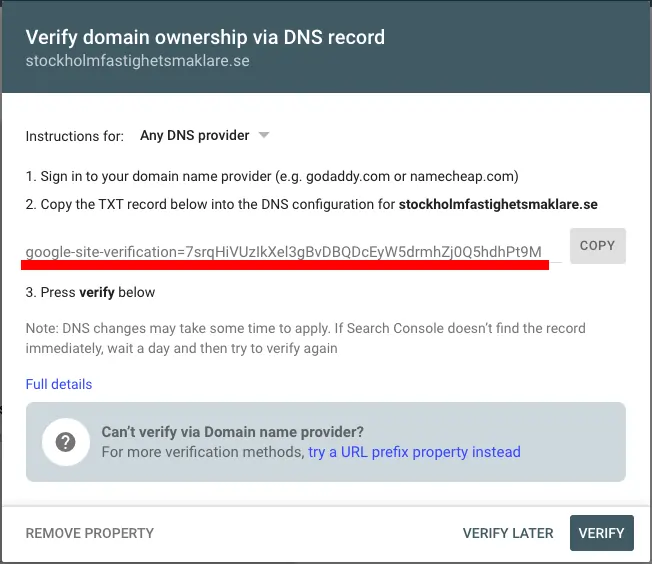Click the VERIFY button

(602, 533)
